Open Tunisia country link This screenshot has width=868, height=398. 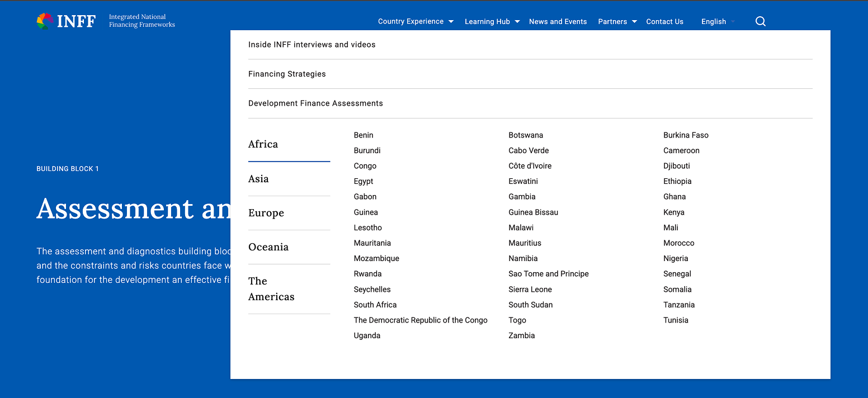(x=676, y=320)
